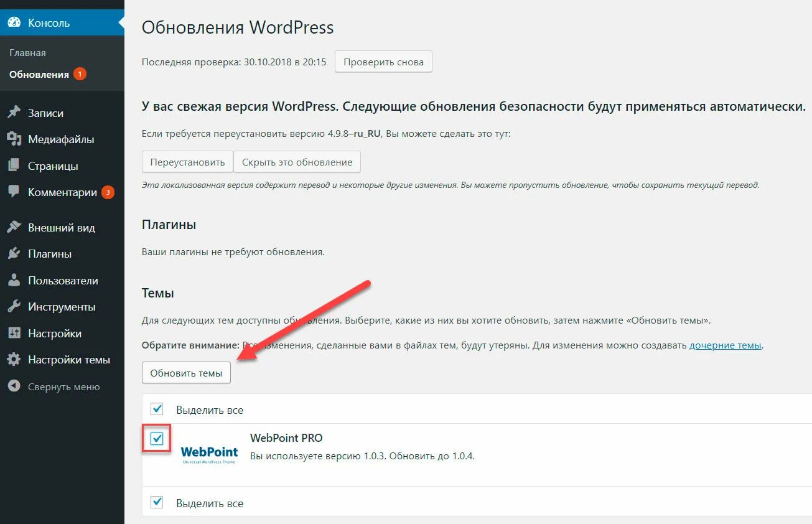
Task: Open the Медиафайлы menu
Action: coord(62,139)
